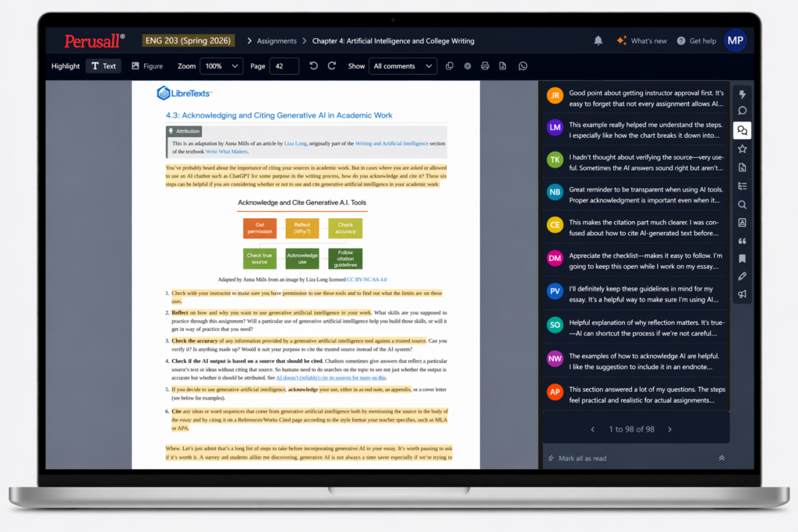
Task: Open the ENG 203 (Spring 2026) course menu
Action: coord(189,41)
